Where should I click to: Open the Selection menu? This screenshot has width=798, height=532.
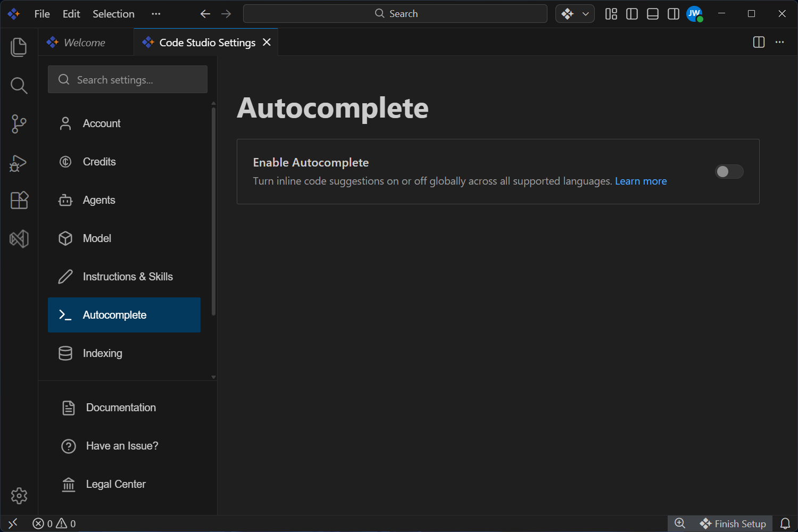113,14
